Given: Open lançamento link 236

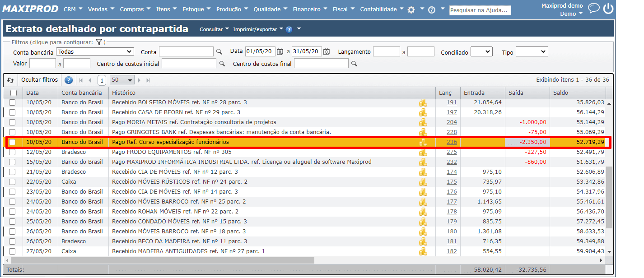Looking at the screenshot, I should click(452, 142).
